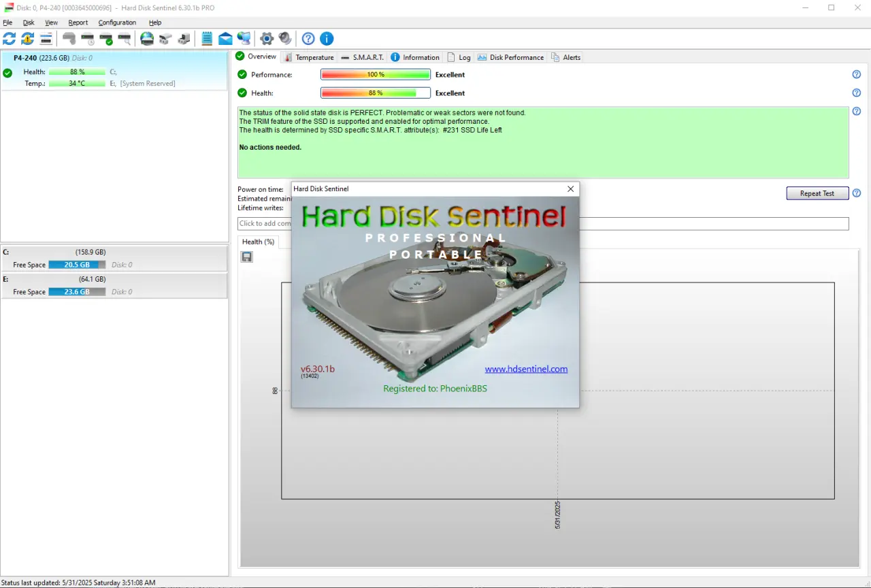Click the [System Reserved] label

click(148, 83)
